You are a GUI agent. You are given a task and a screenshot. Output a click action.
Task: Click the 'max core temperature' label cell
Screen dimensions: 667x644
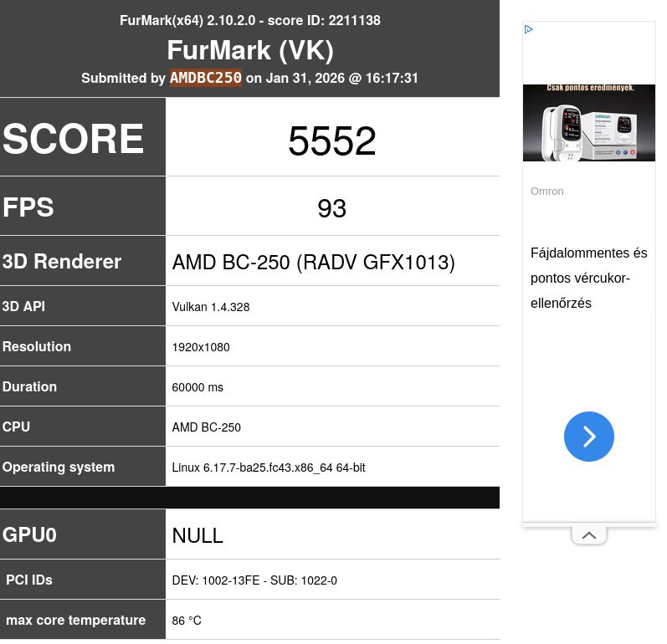pyautogui.click(x=83, y=620)
